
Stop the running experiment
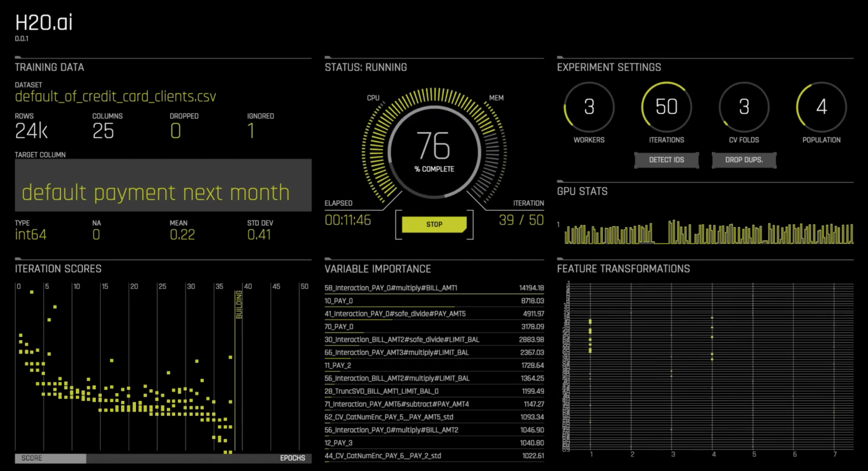(434, 224)
